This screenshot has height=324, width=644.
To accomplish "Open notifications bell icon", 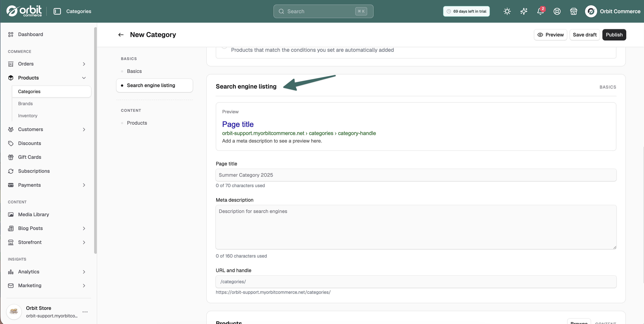I will tap(540, 11).
